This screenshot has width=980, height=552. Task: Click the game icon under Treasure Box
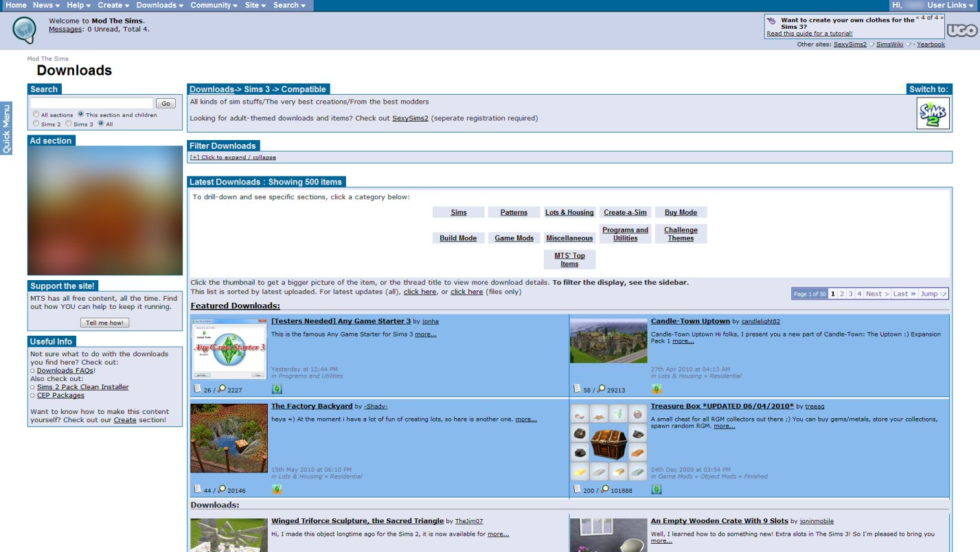point(657,490)
